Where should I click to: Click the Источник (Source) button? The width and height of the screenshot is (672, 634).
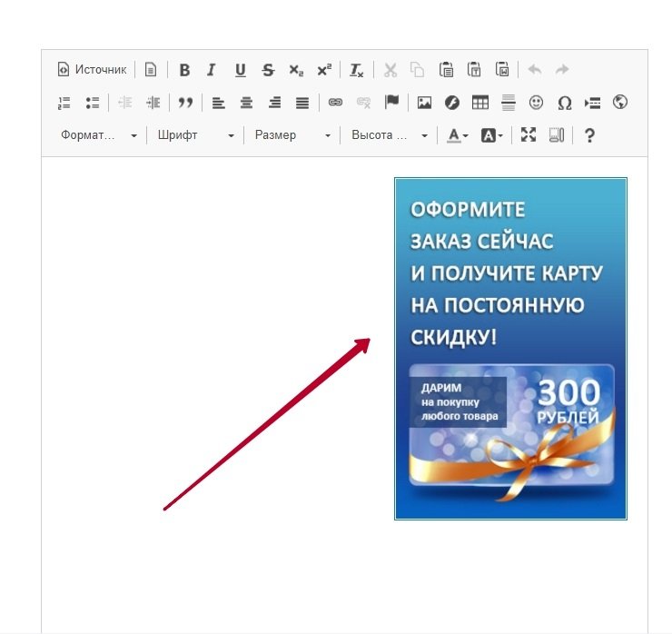click(93, 70)
